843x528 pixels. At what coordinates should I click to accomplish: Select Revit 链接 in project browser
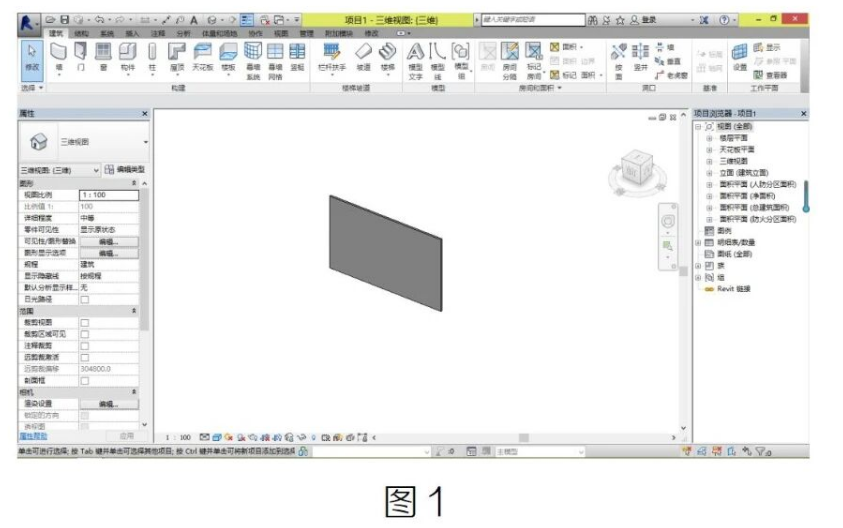coord(733,289)
